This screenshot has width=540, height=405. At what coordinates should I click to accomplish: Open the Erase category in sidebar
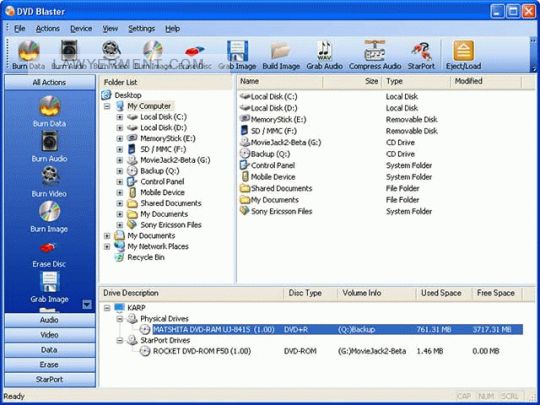pyautogui.click(x=50, y=364)
